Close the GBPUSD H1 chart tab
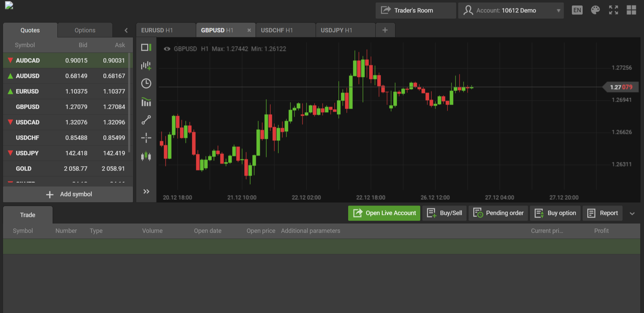The width and height of the screenshot is (644, 313). [x=249, y=30]
